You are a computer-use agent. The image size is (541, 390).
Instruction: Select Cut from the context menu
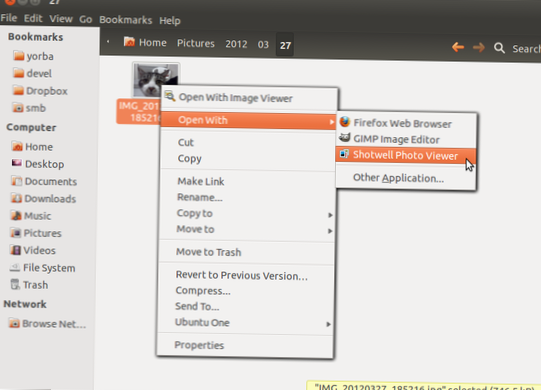coord(248,142)
